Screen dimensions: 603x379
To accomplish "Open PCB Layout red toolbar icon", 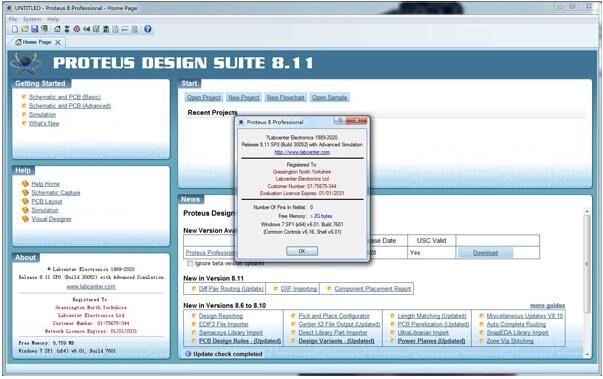I will click(x=77, y=29).
